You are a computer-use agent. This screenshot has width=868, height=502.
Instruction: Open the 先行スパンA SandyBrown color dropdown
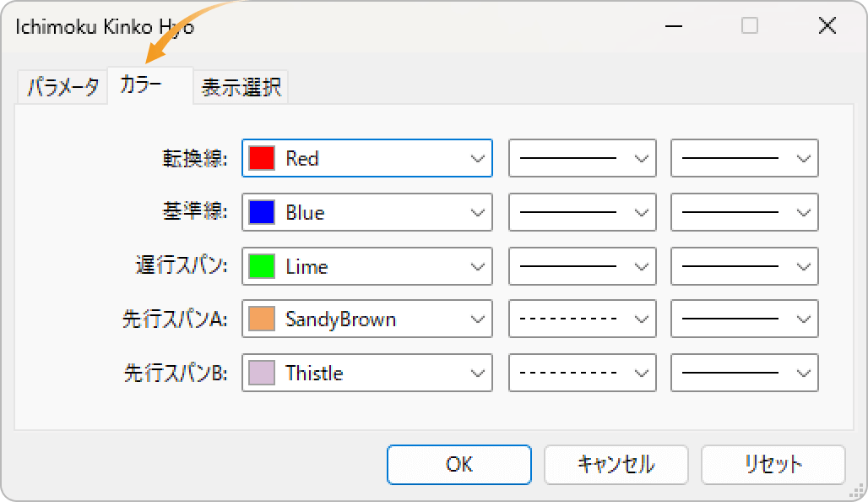coord(367,319)
